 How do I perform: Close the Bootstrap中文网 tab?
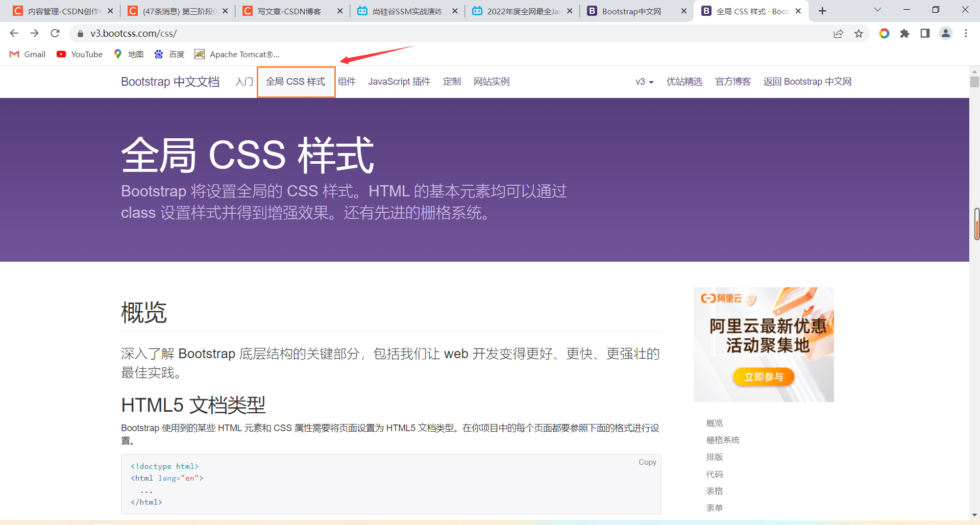(x=684, y=11)
